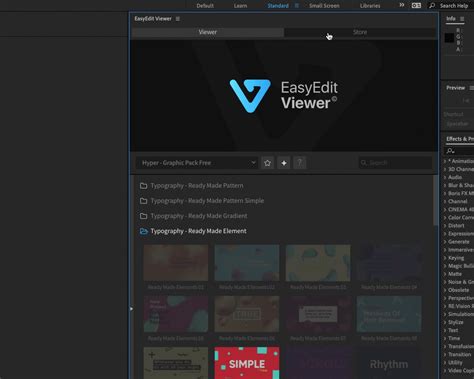Viewport: 474px width, 379px height.
Task: Select the Default workspace
Action: (x=205, y=6)
